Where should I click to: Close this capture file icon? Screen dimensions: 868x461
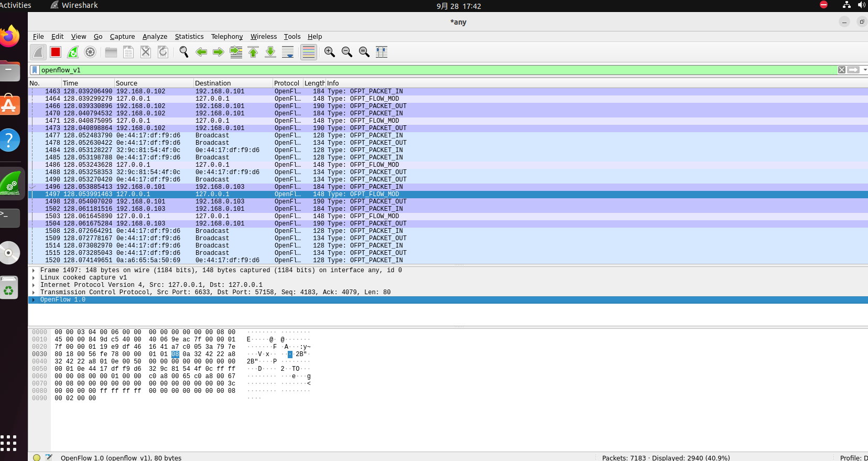pyautogui.click(x=146, y=52)
